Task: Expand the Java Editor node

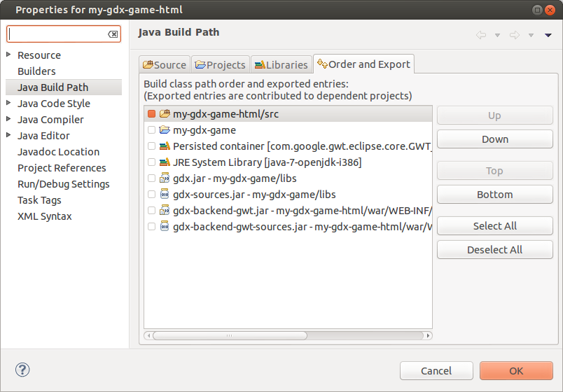Action: pos(8,135)
